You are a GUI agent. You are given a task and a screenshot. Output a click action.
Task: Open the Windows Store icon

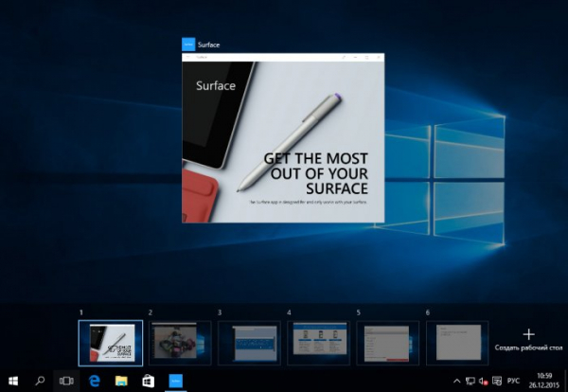pos(149,381)
